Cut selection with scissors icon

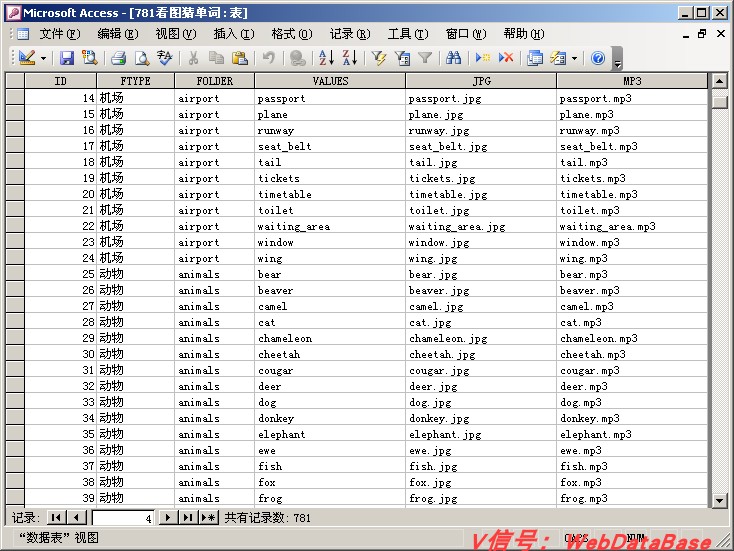[x=193, y=58]
